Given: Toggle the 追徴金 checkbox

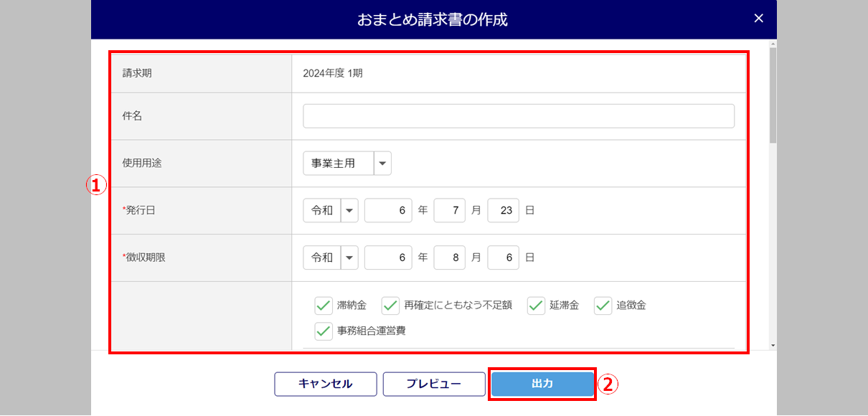Looking at the screenshot, I should 603,306.
